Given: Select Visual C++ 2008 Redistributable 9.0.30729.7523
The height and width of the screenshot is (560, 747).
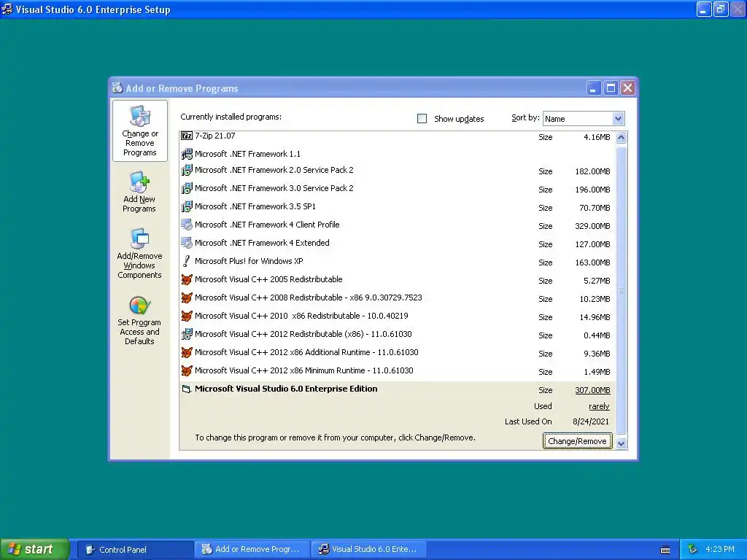Looking at the screenshot, I should (x=398, y=298).
